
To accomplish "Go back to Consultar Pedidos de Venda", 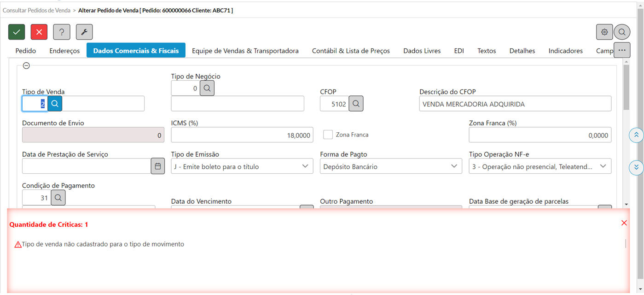I will click(37, 10).
